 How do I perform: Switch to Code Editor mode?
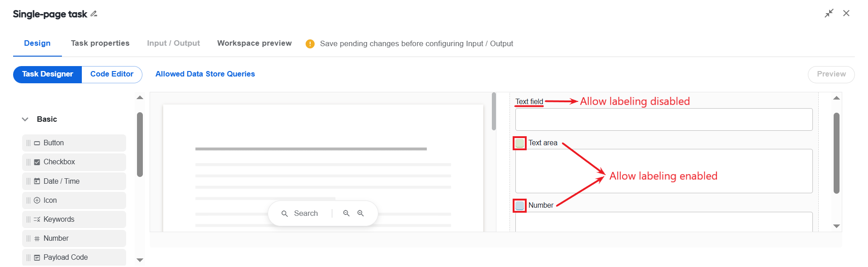pos(112,74)
